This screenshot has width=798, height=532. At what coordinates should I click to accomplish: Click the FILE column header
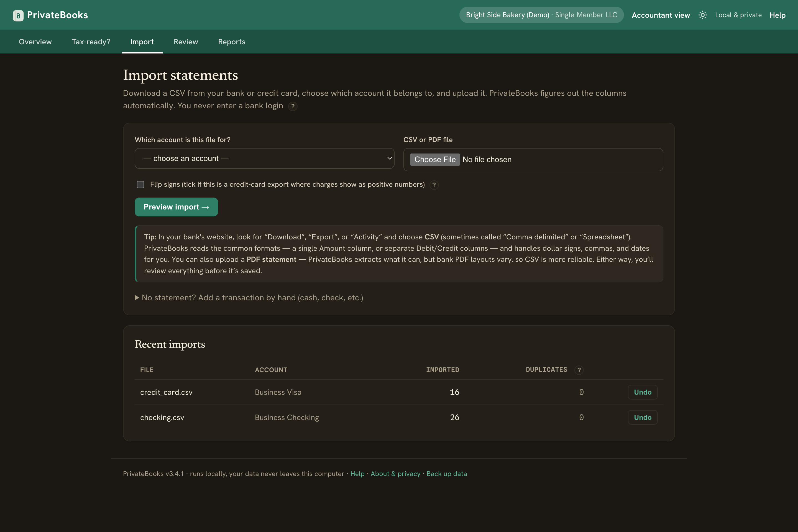(x=147, y=370)
